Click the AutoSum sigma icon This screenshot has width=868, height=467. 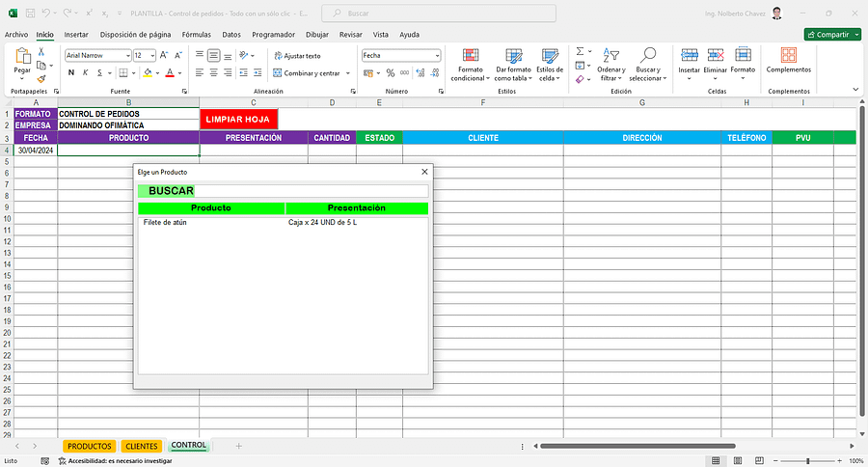(x=580, y=51)
